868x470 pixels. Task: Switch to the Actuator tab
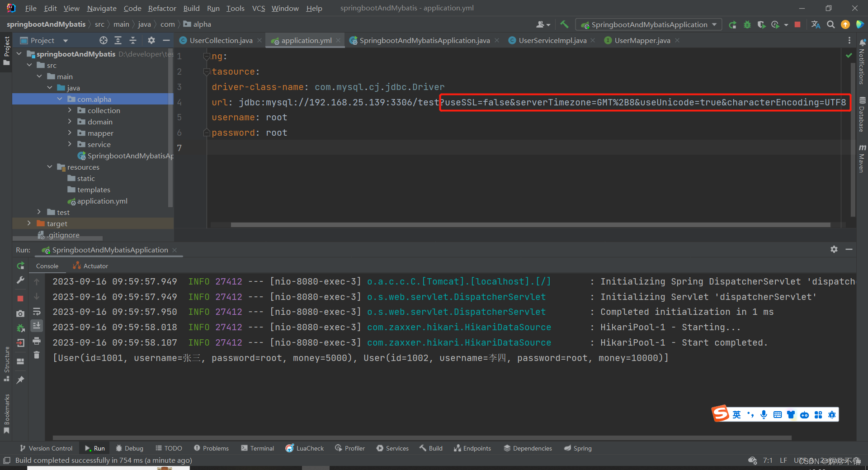(94, 266)
